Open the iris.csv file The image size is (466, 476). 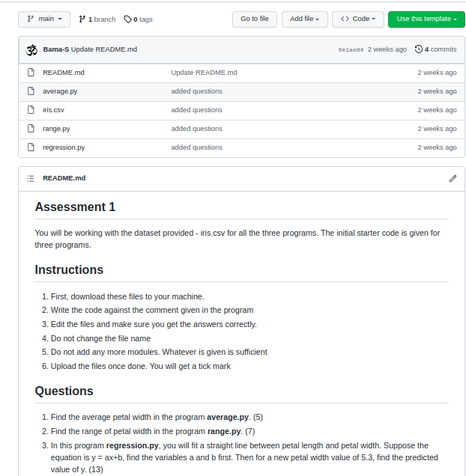click(53, 110)
